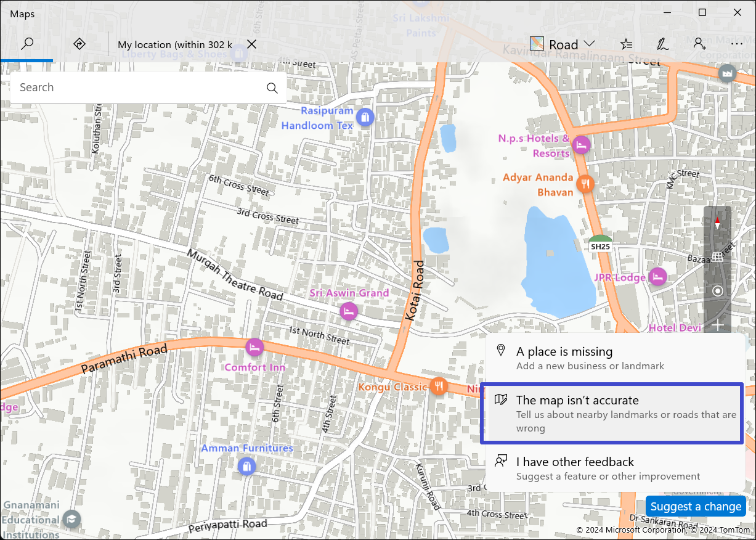Select the My location tab

[x=175, y=44]
